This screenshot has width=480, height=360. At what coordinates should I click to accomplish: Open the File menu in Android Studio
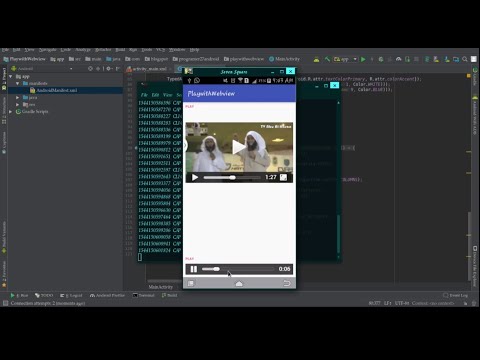5,50
